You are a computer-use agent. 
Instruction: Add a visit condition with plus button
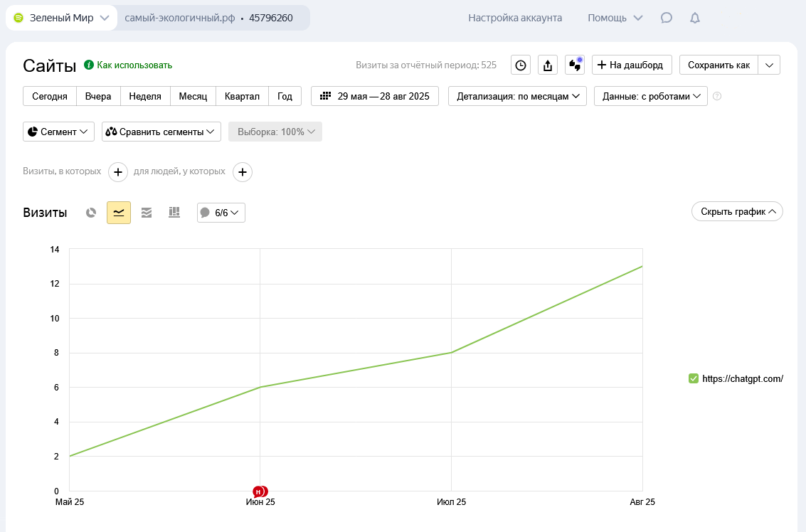118,172
